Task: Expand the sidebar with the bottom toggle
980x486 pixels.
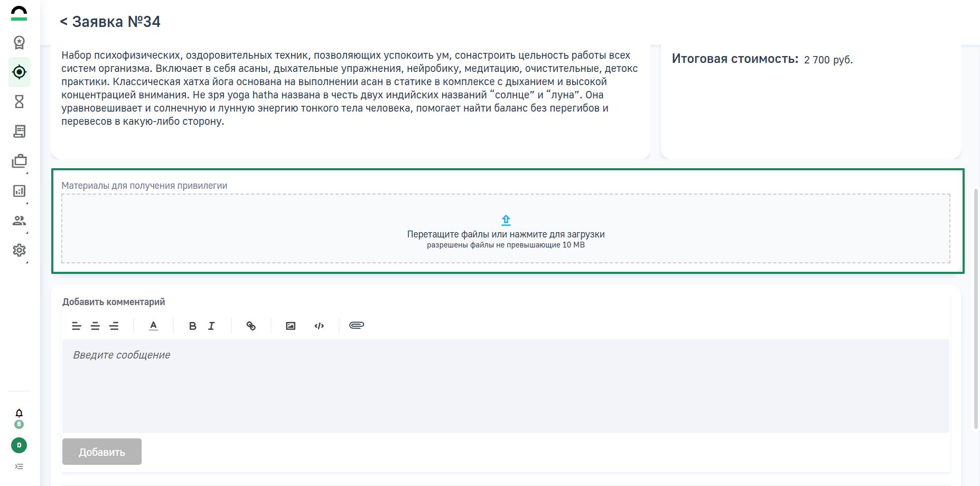Action: click(19, 466)
